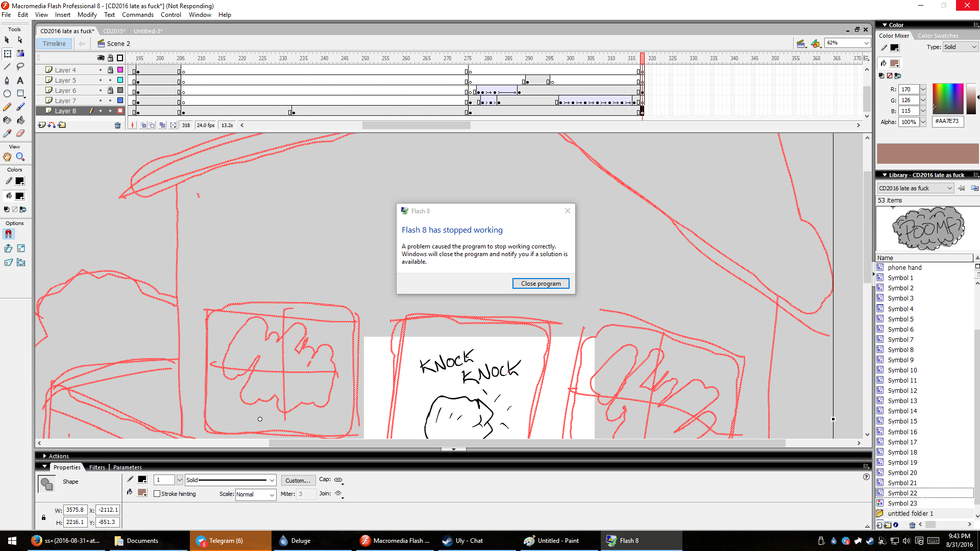Select the Pencil tool
The height and width of the screenshot is (551, 980).
(7, 107)
